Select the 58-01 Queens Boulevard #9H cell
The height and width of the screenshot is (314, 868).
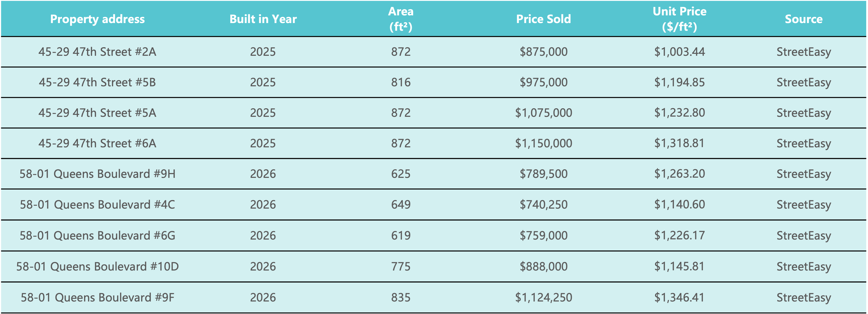[97, 174]
